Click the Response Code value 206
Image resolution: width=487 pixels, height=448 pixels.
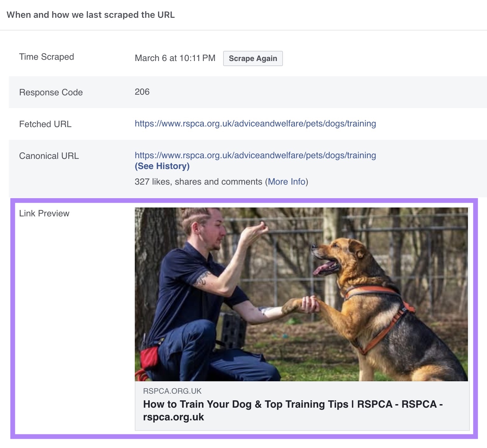(x=142, y=92)
